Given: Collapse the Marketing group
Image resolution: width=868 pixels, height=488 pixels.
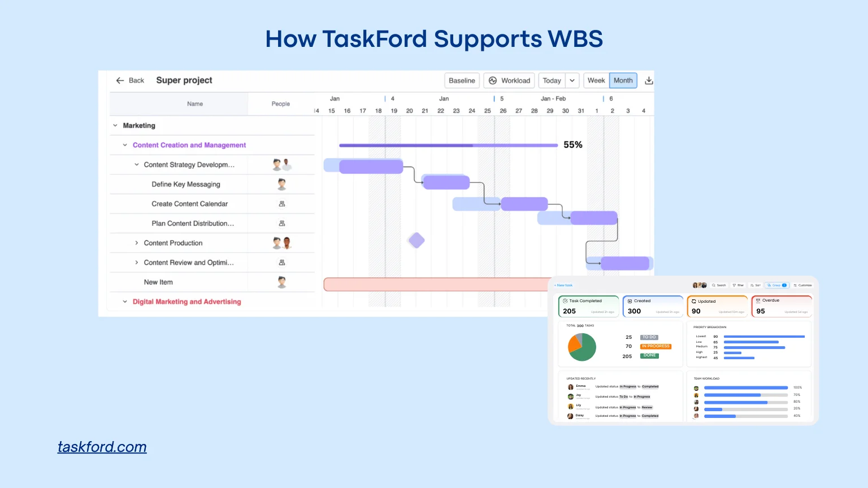Looking at the screenshot, I should click(115, 125).
